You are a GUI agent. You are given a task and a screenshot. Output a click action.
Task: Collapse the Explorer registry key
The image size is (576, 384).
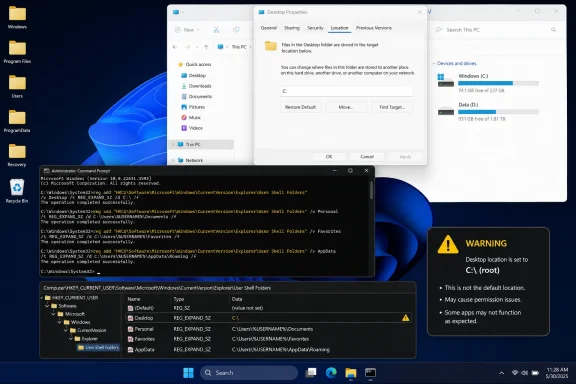[71, 338]
